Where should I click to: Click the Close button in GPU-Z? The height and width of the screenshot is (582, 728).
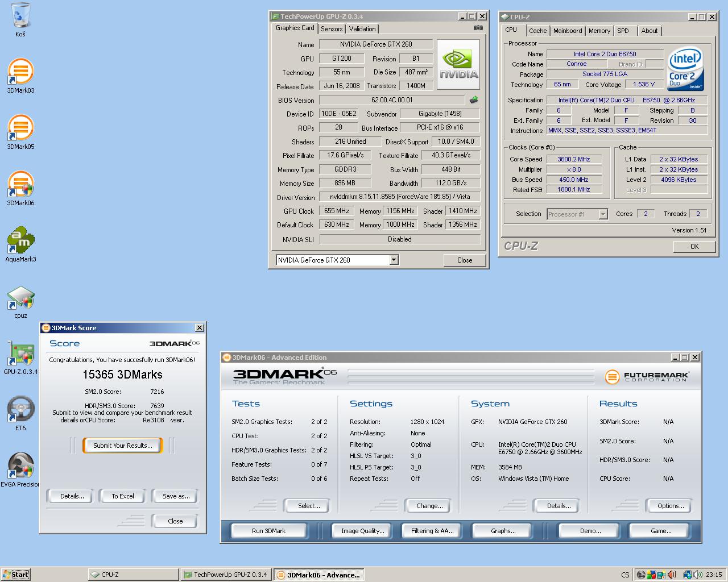[465, 260]
